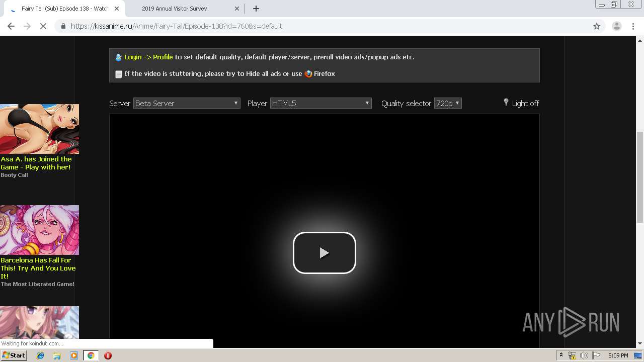
Task: Open the Beta Server dropdown
Action: coord(187,103)
